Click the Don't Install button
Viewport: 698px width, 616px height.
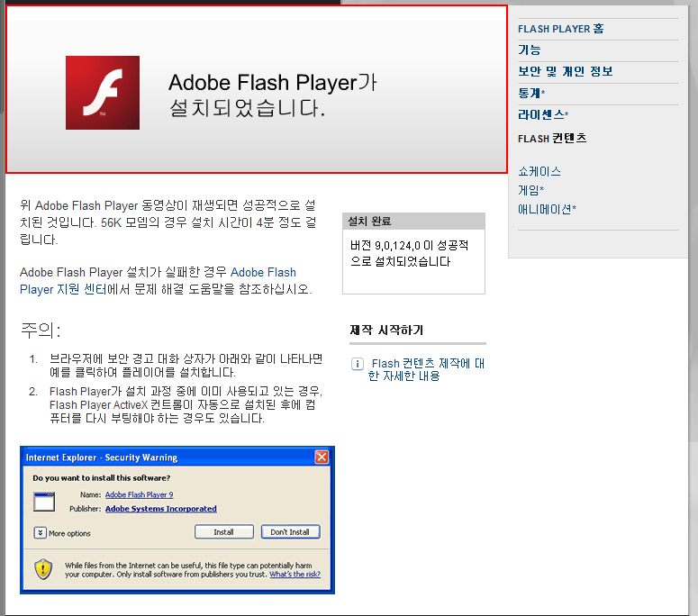tap(290, 532)
